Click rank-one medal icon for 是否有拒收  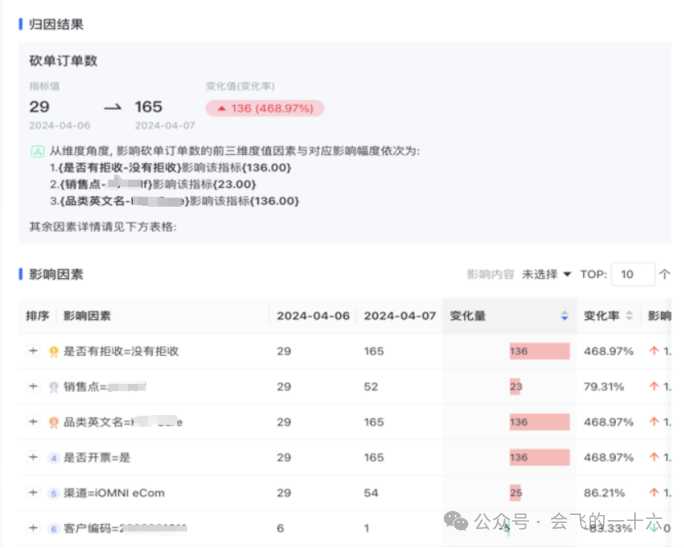(54, 351)
